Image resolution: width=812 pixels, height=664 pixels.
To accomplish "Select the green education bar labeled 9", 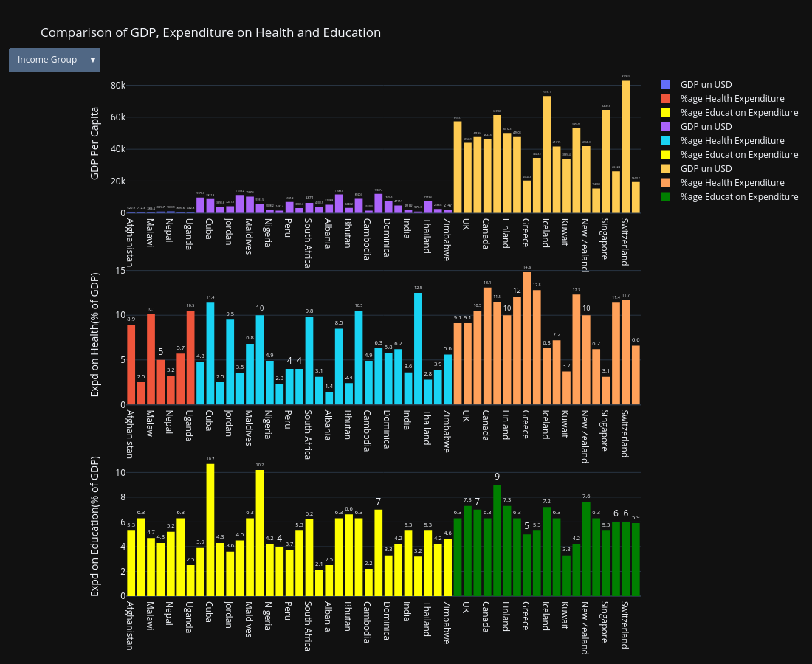I will coord(497,540).
